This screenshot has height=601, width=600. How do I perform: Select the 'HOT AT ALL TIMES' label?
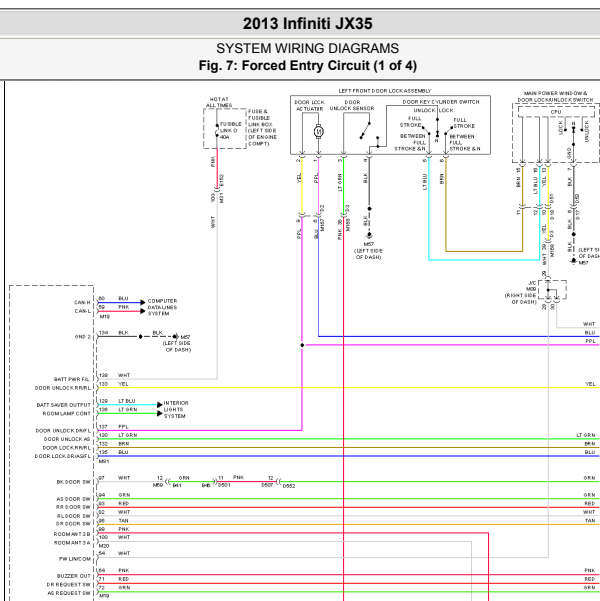click(x=219, y=102)
